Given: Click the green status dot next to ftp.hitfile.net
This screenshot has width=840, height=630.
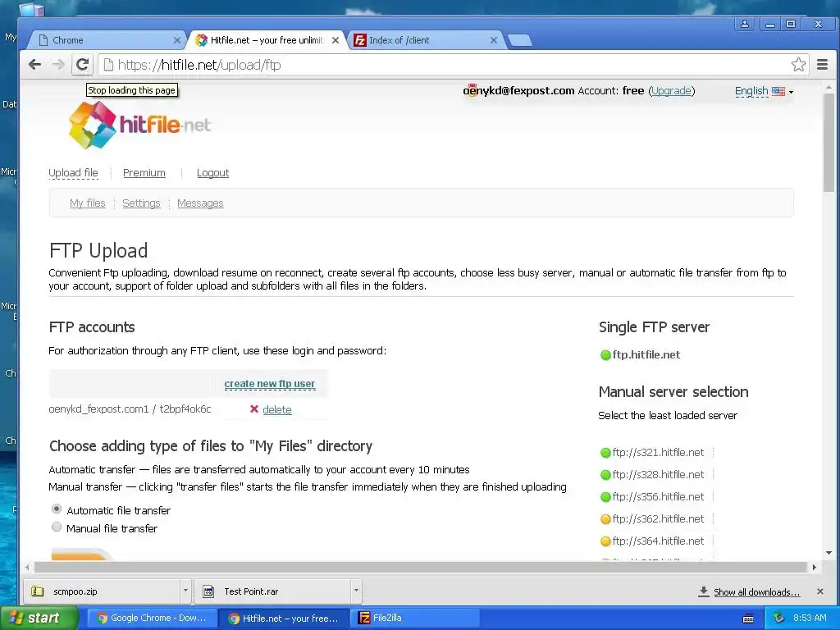Looking at the screenshot, I should click(605, 355).
